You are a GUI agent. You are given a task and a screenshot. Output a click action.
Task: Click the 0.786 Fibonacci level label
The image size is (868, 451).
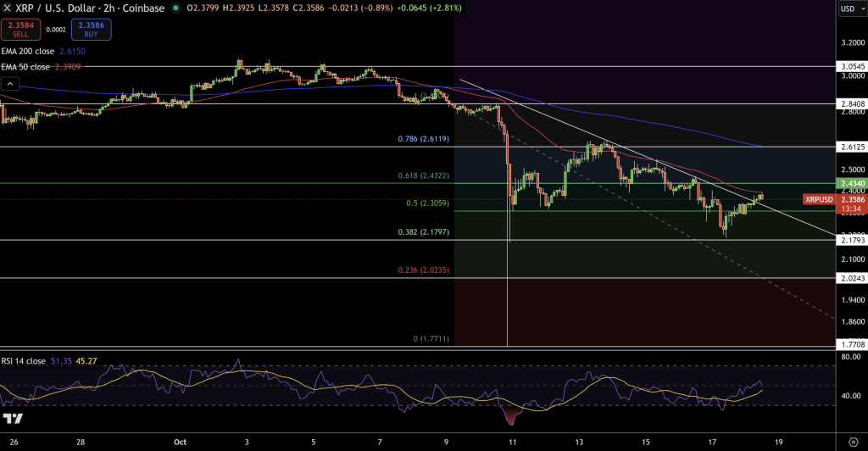pos(424,139)
